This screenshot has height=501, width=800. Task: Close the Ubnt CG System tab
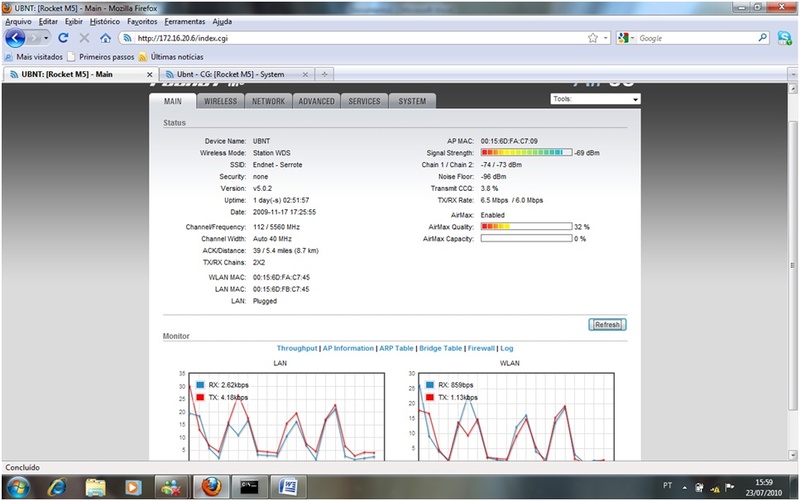305,74
